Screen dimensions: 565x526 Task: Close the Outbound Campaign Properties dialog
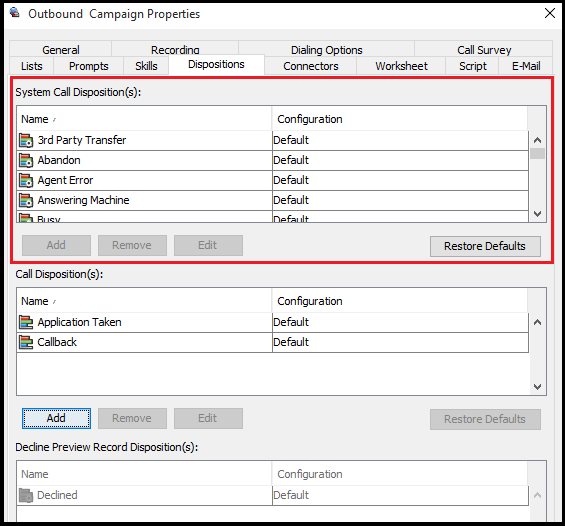pos(550,13)
